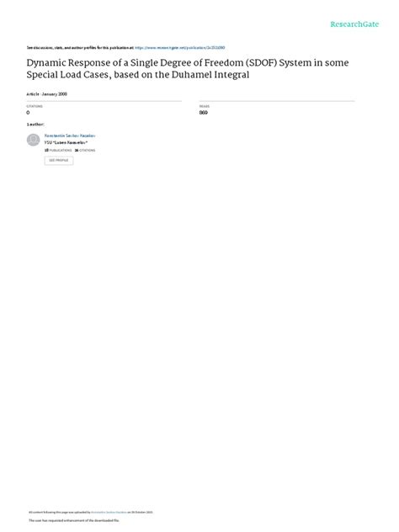Image resolution: width=399 pixels, height=532 pixels.
Task: Click the citations count value 0
Action: (28, 113)
